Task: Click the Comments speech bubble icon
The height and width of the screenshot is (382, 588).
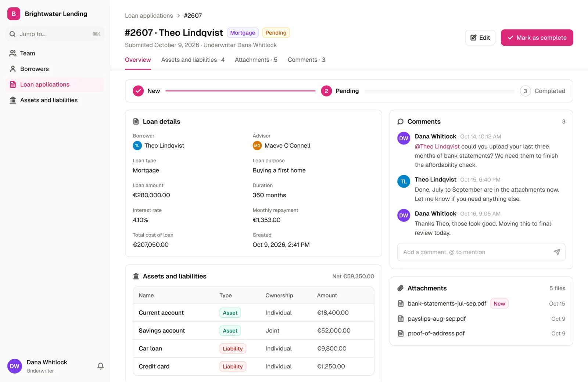Action: [x=401, y=122]
